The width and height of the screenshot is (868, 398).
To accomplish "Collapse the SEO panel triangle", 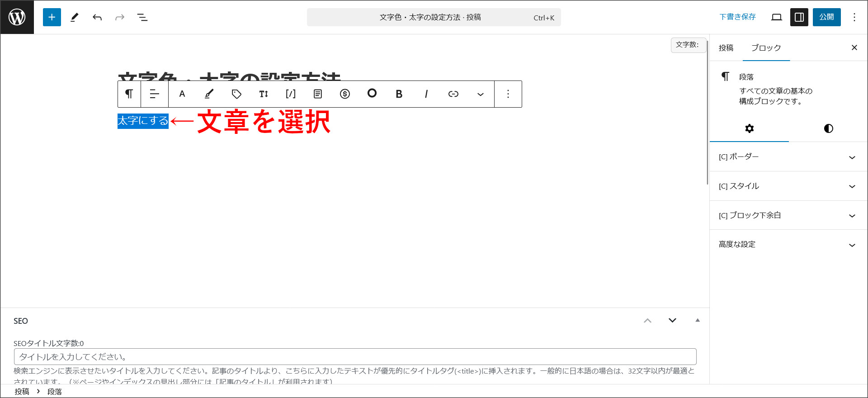I will coord(698,321).
